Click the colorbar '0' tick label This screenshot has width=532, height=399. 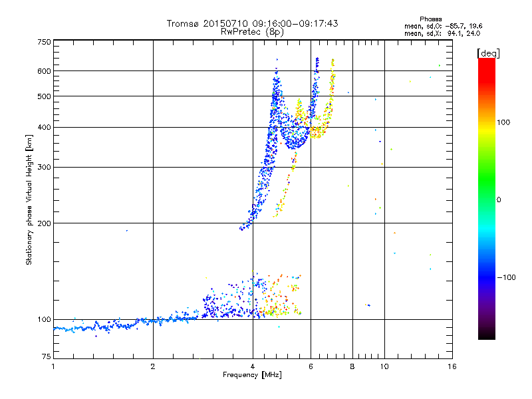498,199
